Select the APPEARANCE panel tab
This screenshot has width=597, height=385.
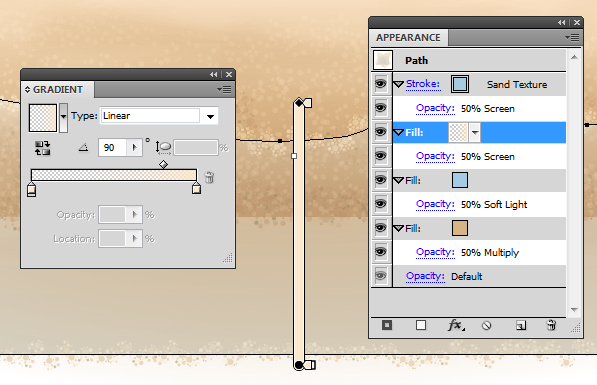coord(408,37)
